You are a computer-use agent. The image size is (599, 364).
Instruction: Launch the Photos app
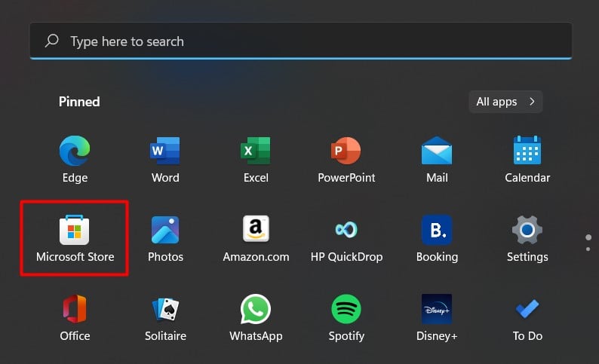click(165, 238)
